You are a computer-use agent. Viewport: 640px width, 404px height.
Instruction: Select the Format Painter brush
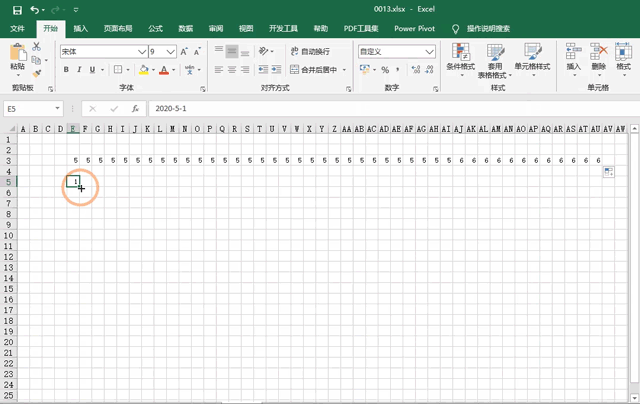(37, 73)
